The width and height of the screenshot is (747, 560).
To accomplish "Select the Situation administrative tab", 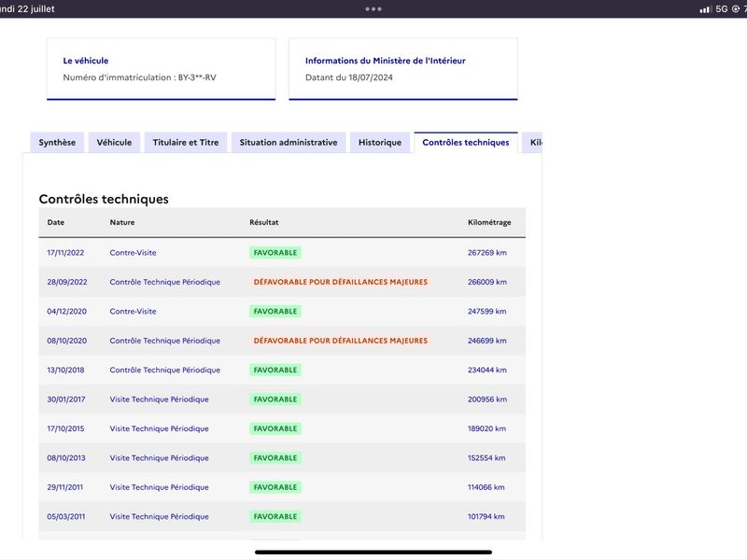I will 289,143.
